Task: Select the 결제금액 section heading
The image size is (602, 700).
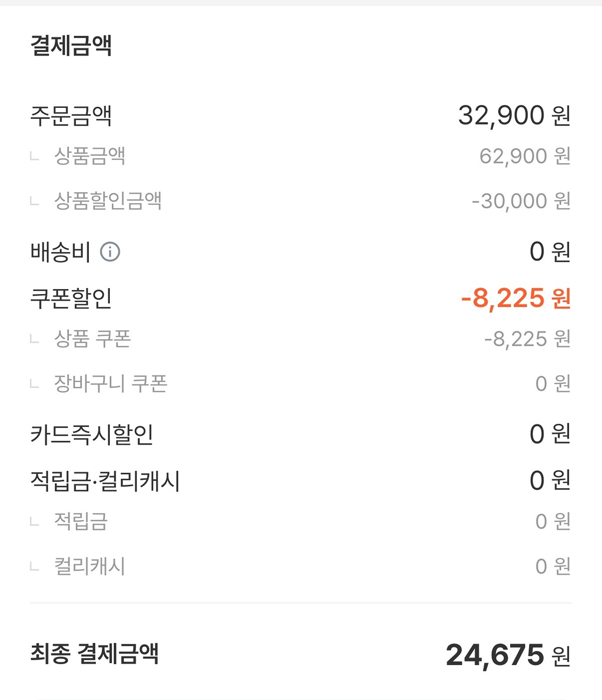Action: [x=71, y=45]
